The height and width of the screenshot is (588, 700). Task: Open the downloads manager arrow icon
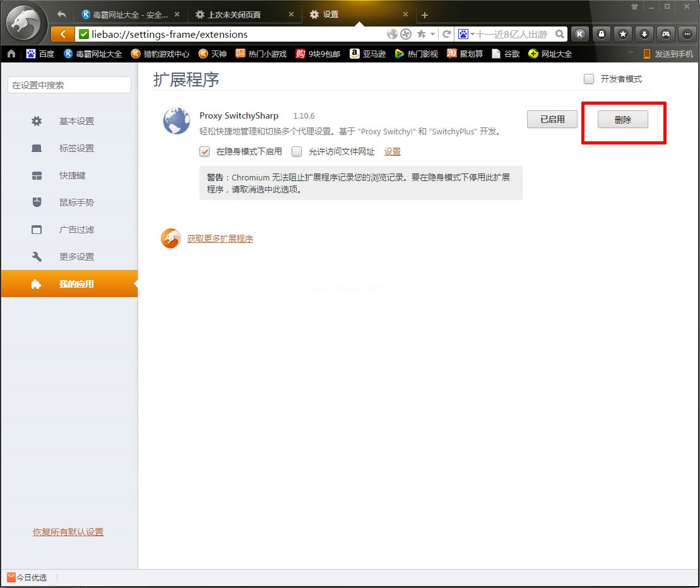point(644,34)
